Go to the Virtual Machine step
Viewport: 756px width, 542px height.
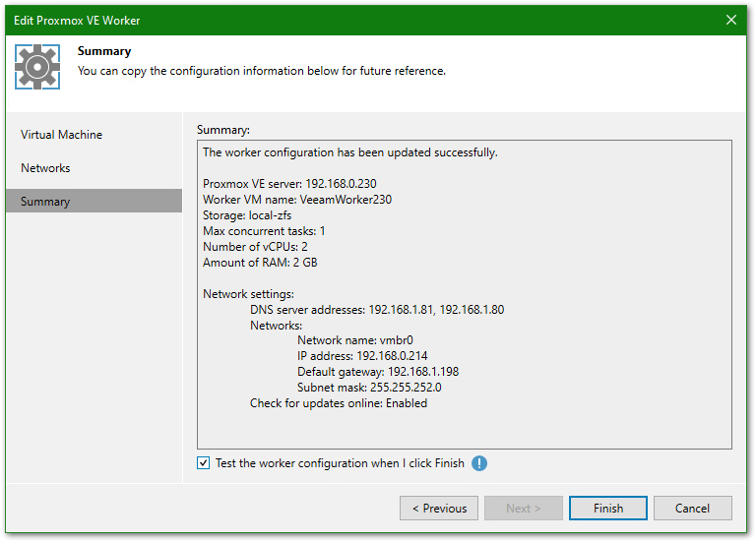click(61, 135)
